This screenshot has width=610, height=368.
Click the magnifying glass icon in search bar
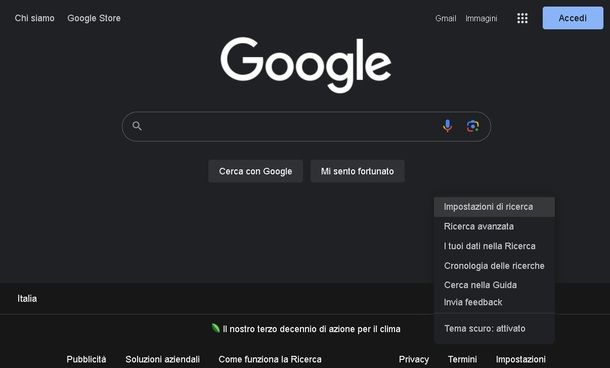(137, 126)
